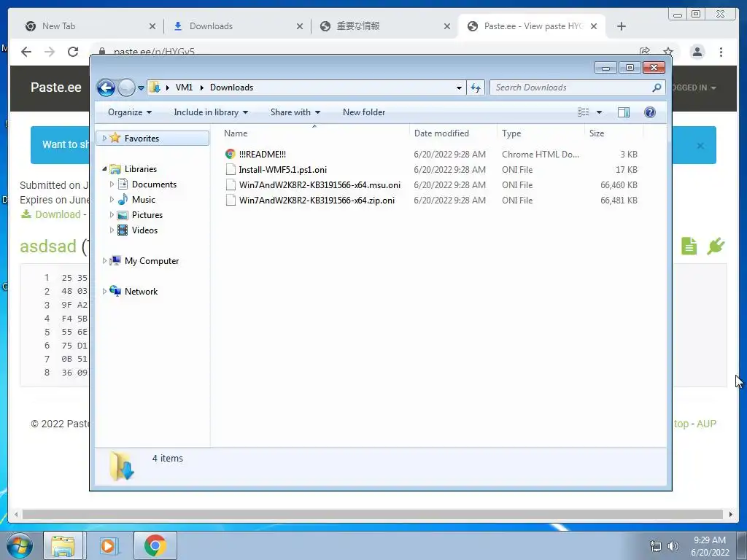747x560 pixels.
Task: Click the Paste.ee logo in the page header
Action: (55, 87)
